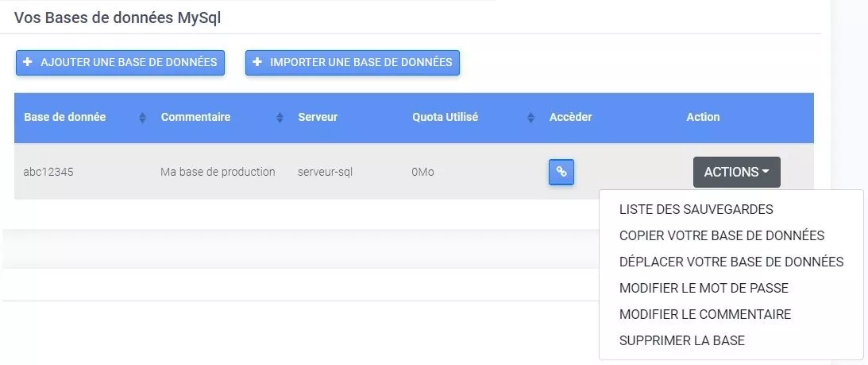Toggle the ACTIONS dropdown button

[737, 172]
